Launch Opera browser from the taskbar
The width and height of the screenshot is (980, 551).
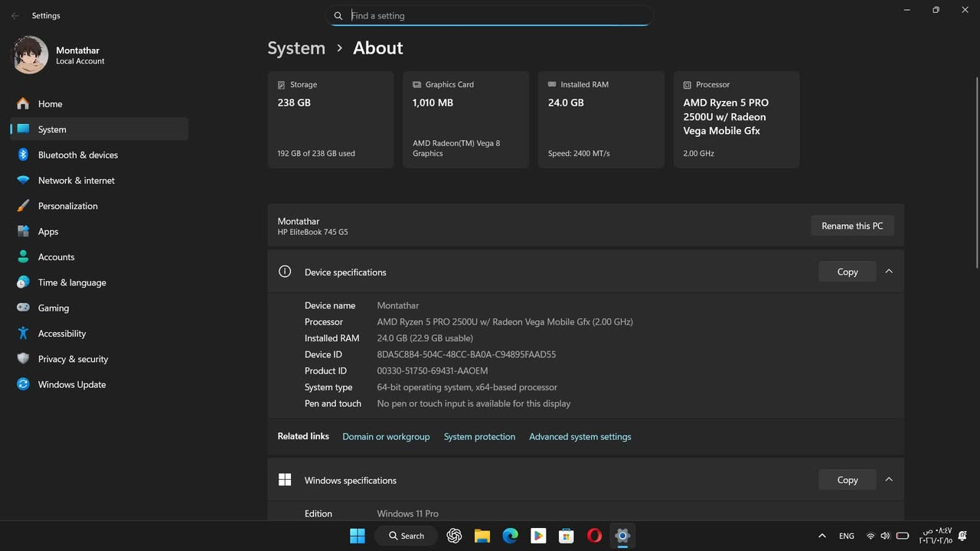pyautogui.click(x=594, y=536)
